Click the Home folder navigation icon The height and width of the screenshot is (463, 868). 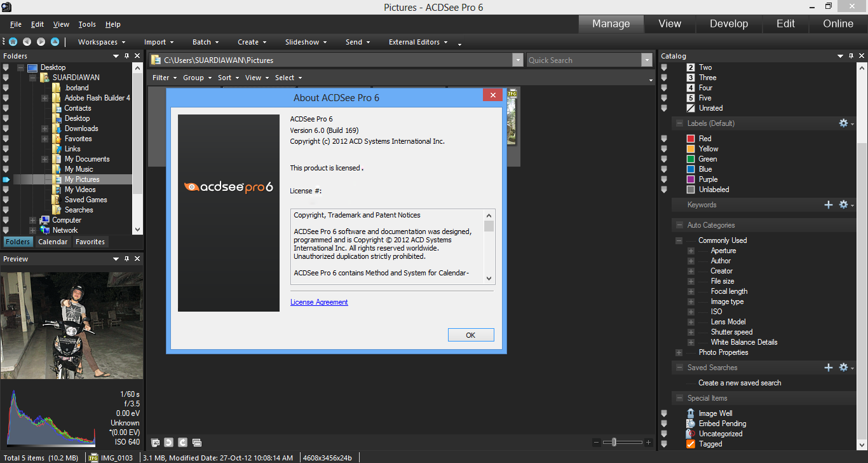(x=13, y=42)
